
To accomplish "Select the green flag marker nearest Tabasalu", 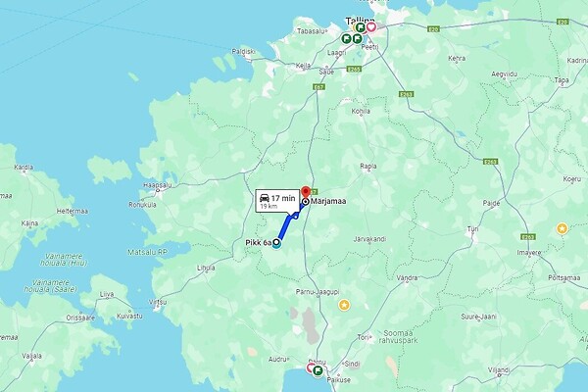I will click(346, 38).
